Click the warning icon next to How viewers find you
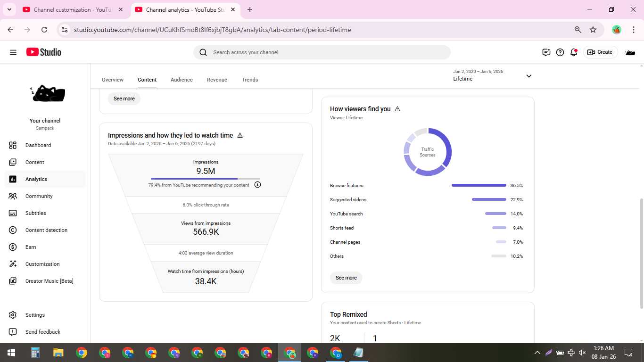Screen dimensions: 644x362 (397, 109)
